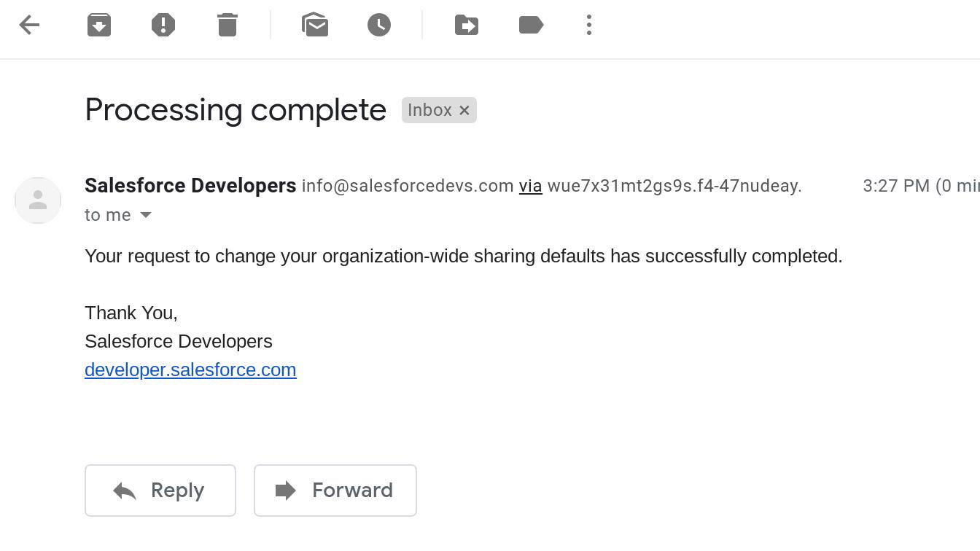The height and width of the screenshot is (551, 980).
Task: Click the Salesforce Developers sender name
Action: (190, 186)
